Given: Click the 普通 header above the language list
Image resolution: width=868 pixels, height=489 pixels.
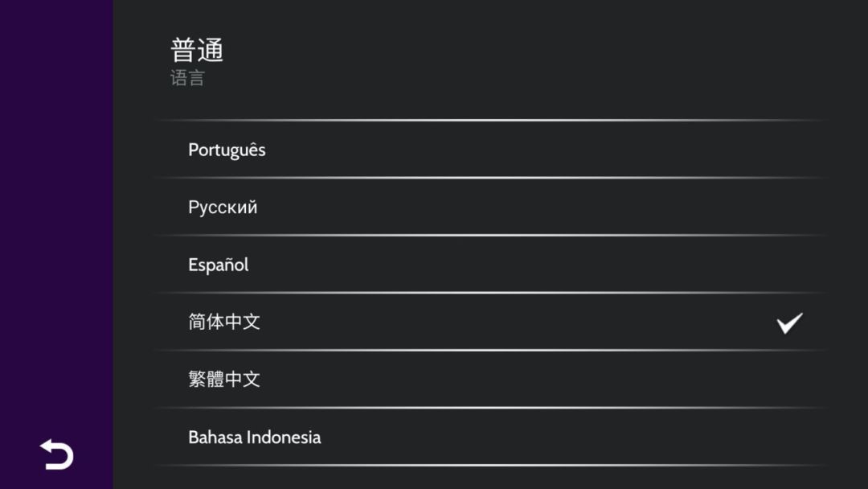Looking at the screenshot, I should point(197,51).
